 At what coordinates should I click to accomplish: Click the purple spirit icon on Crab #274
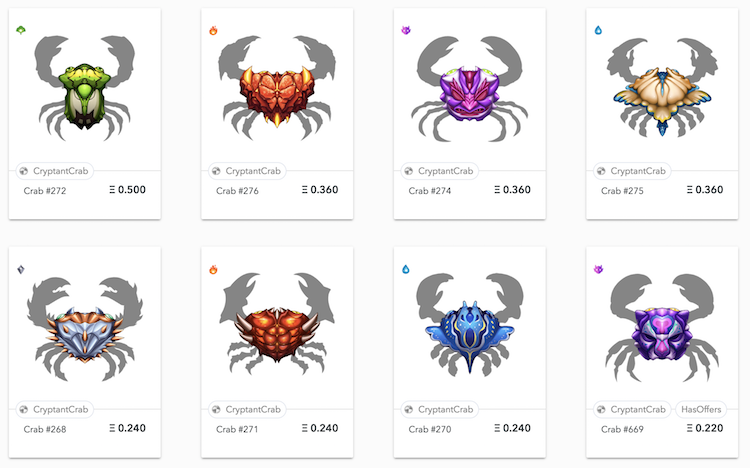[x=406, y=30]
